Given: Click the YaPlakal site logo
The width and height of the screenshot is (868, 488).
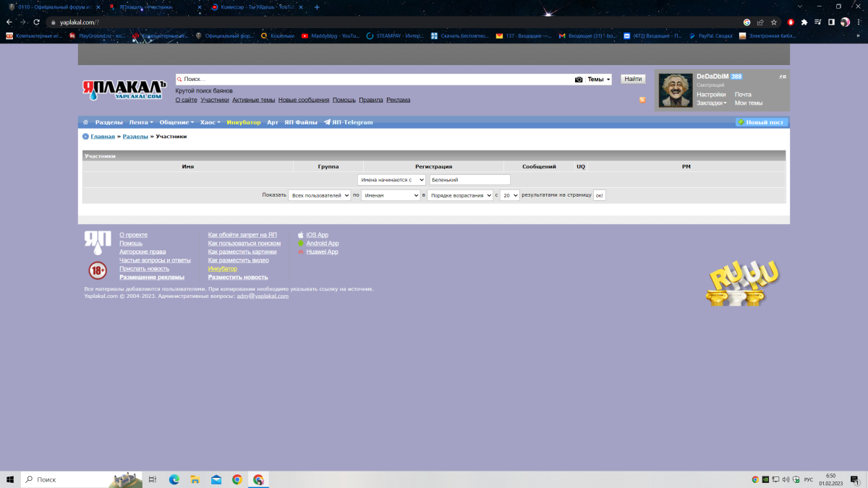Looking at the screenshot, I should tap(124, 89).
